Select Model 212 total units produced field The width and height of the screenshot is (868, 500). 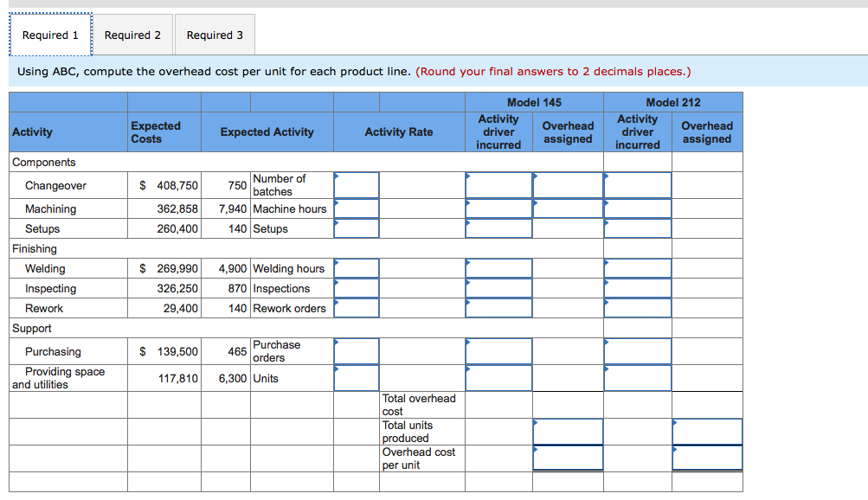(x=707, y=432)
